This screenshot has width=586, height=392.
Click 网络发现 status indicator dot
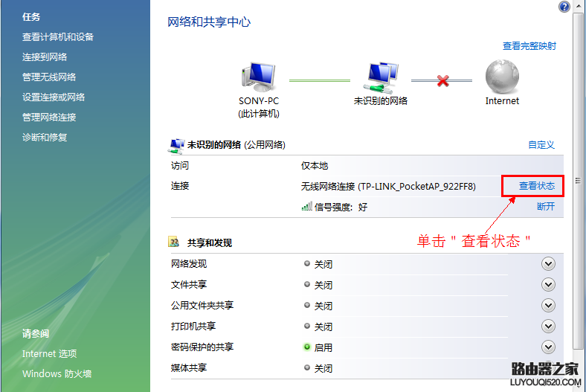(x=307, y=263)
